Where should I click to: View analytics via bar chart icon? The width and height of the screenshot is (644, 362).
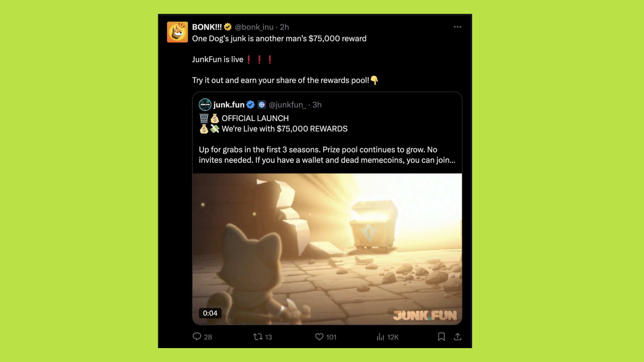click(380, 337)
